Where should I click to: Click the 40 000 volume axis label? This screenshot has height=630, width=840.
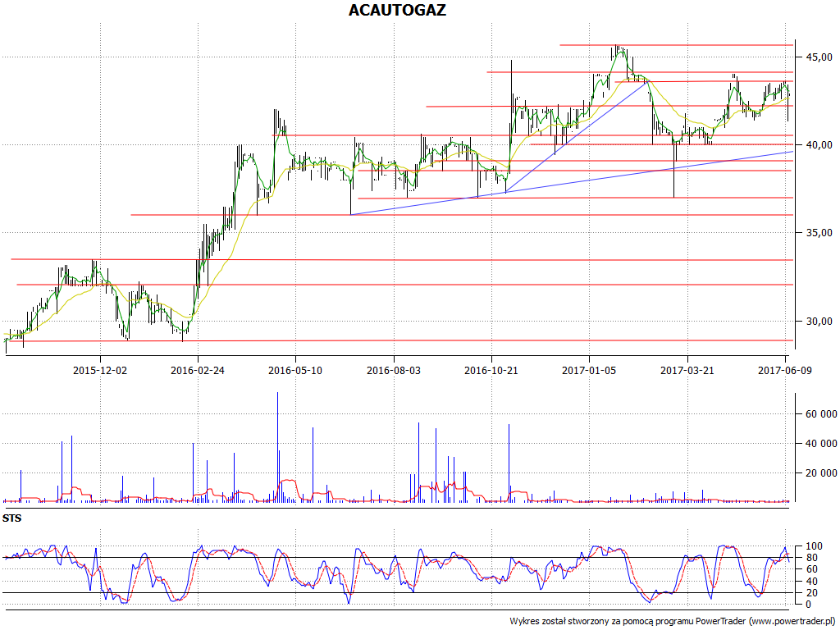(x=820, y=444)
